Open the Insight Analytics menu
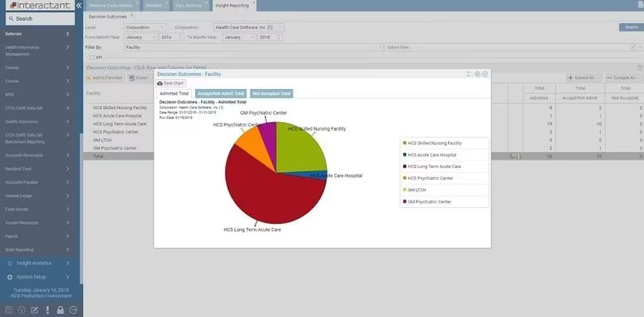Image resolution: width=644 pixels, height=317 pixels. pos(38,263)
